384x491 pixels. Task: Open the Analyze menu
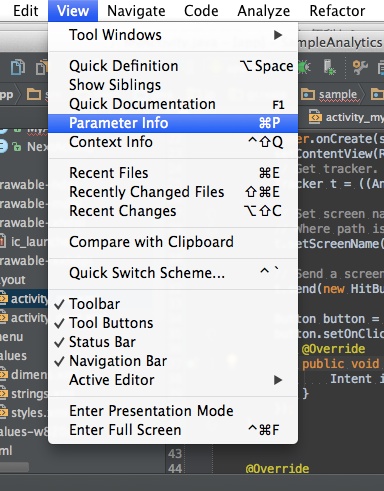click(263, 11)
